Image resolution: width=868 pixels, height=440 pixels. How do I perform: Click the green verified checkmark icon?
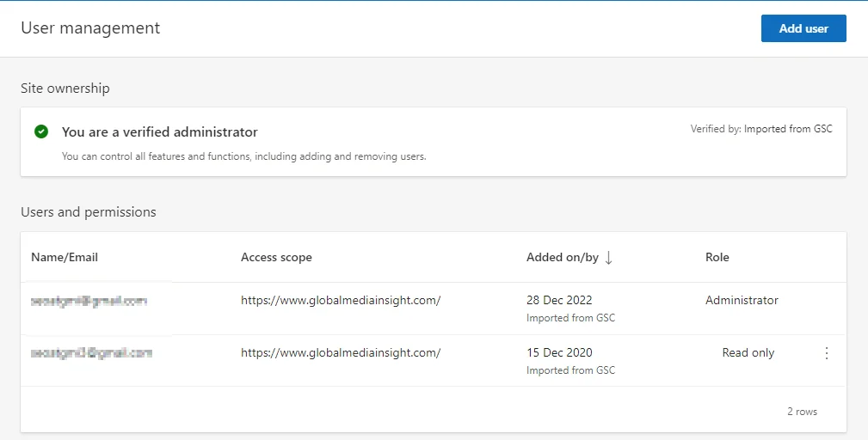point(40,132)
